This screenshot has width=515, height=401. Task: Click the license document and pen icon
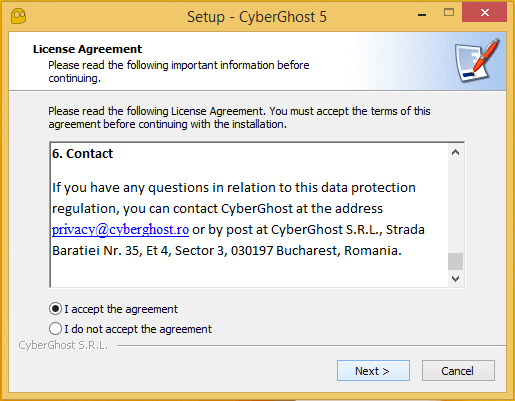point(477,61)
